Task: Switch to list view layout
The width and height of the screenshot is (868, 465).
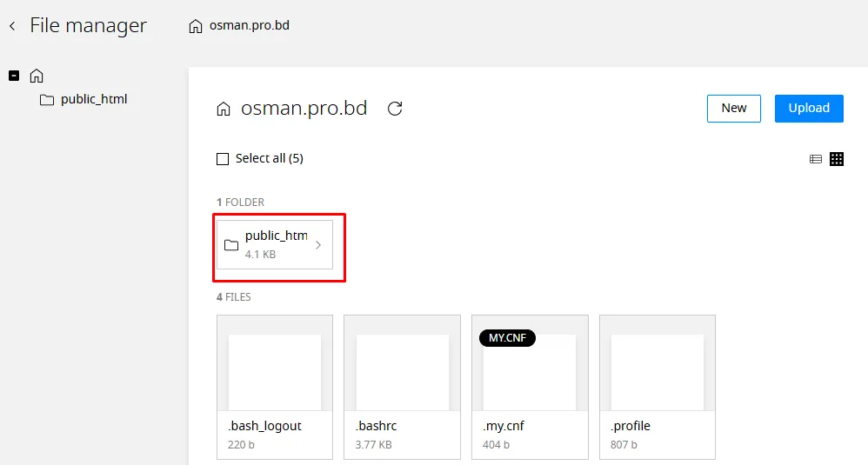Action: [816, 159]
